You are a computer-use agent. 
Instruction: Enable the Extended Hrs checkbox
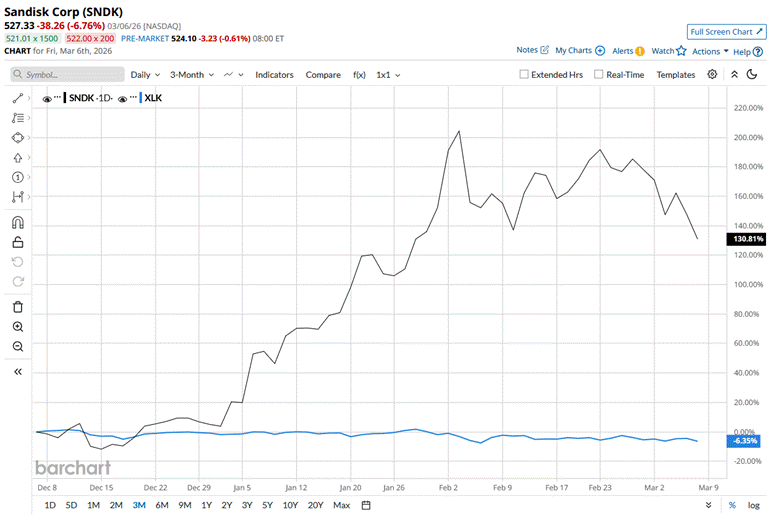[x=524, y=74]
